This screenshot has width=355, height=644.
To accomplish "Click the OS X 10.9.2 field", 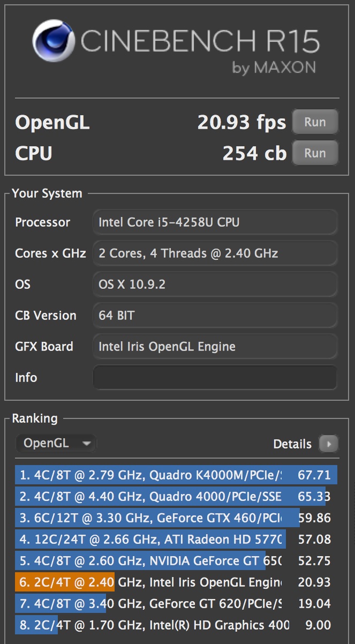I will [x=215, y=284].
